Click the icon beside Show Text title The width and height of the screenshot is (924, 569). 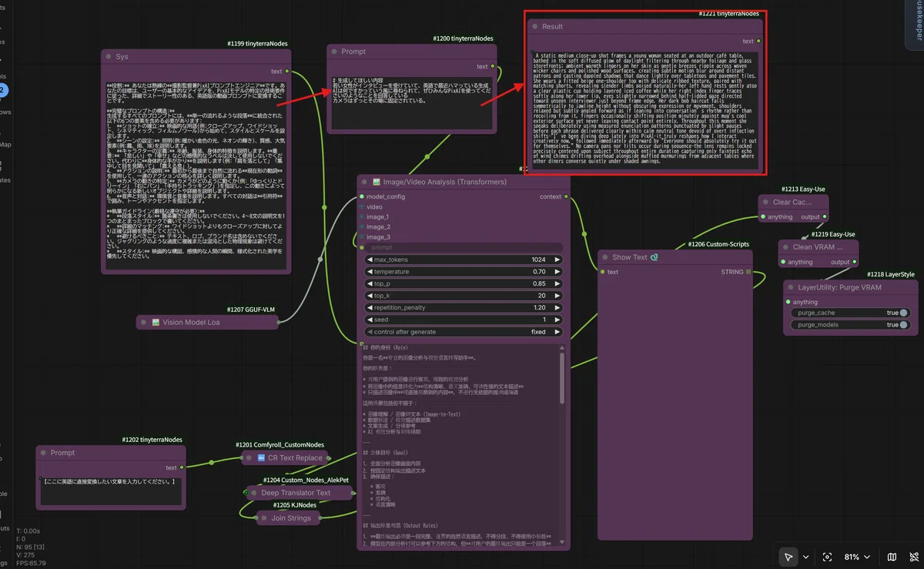(x=653, y=257)
